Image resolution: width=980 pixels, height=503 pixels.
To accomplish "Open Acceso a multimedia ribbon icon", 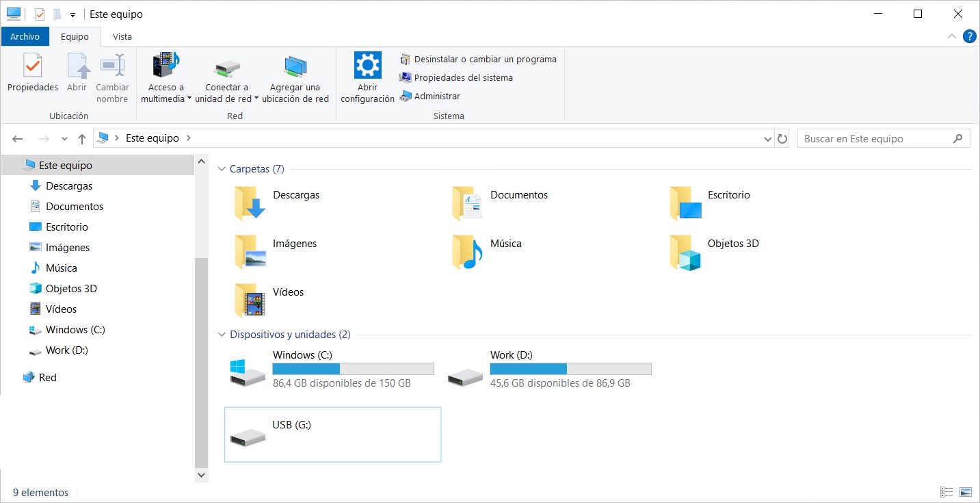I will point(165,66).
